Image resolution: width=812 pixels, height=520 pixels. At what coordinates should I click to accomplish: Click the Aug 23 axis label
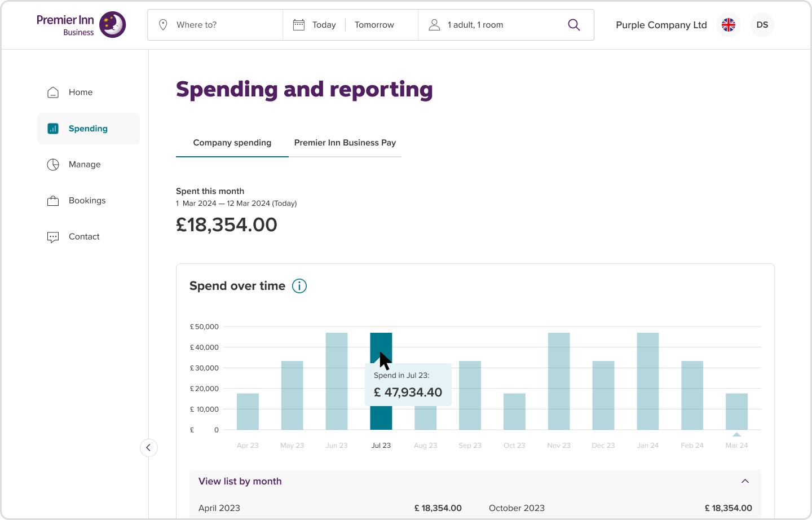(x=426, y=446)
